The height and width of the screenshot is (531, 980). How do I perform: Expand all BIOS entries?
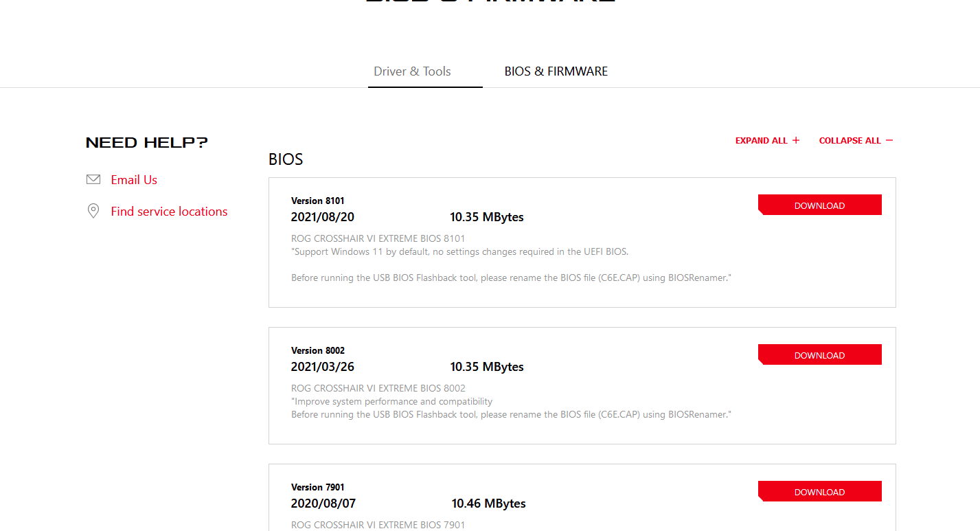pyautogui.click(x=762, y=141)
